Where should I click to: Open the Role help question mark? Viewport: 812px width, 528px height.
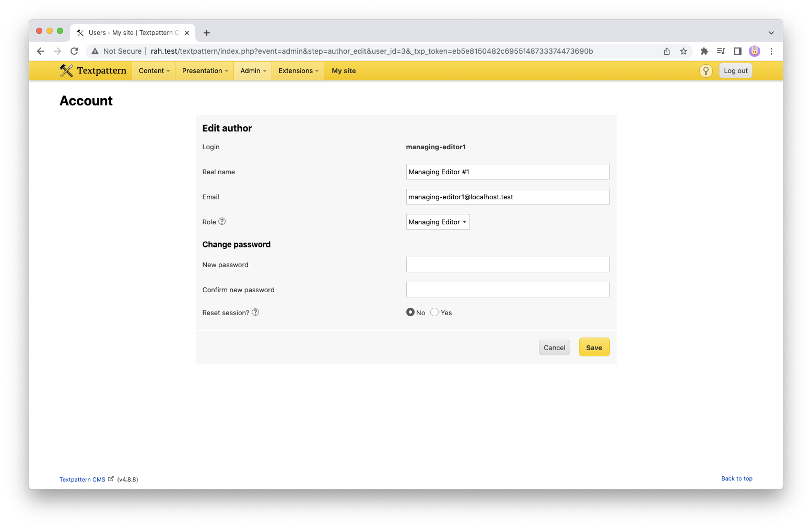[x=222, y=221]
